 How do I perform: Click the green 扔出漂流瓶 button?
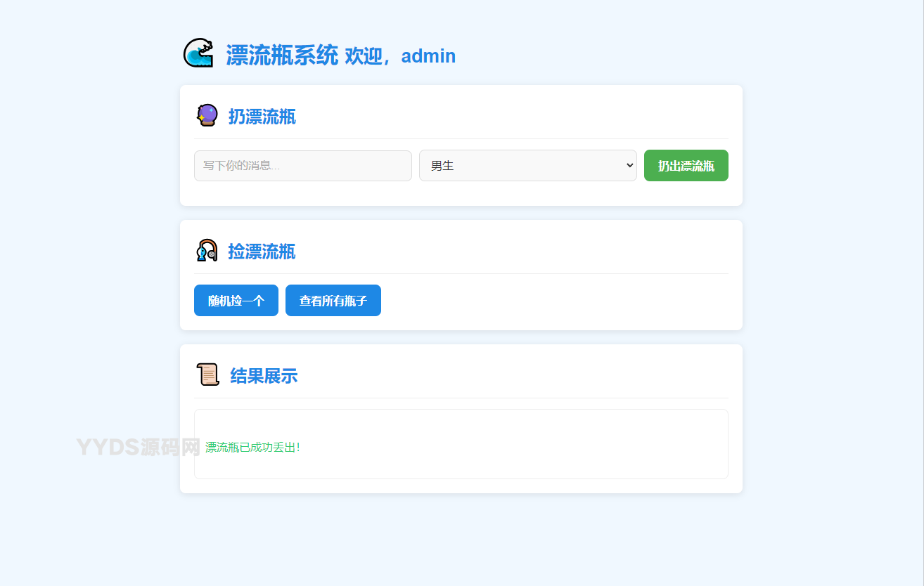point(686,166)
